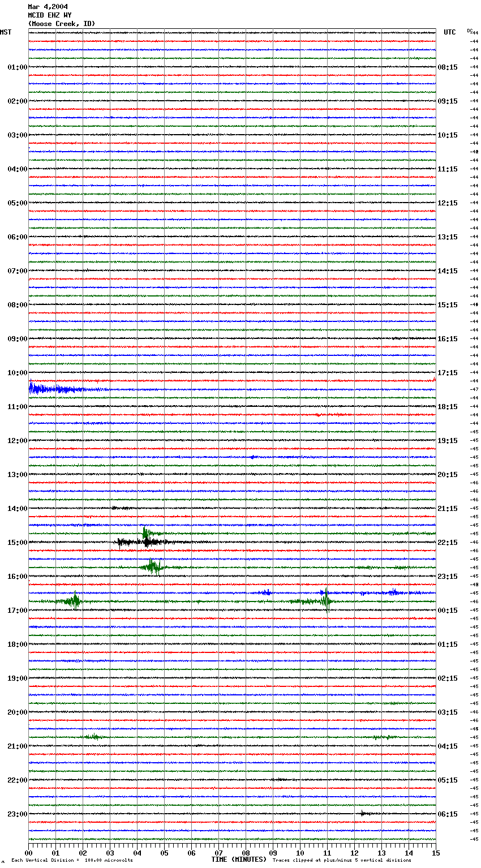Screen dimensions: 481x868
Task: Click the vertical division scale note
Action: pos(72,861)
